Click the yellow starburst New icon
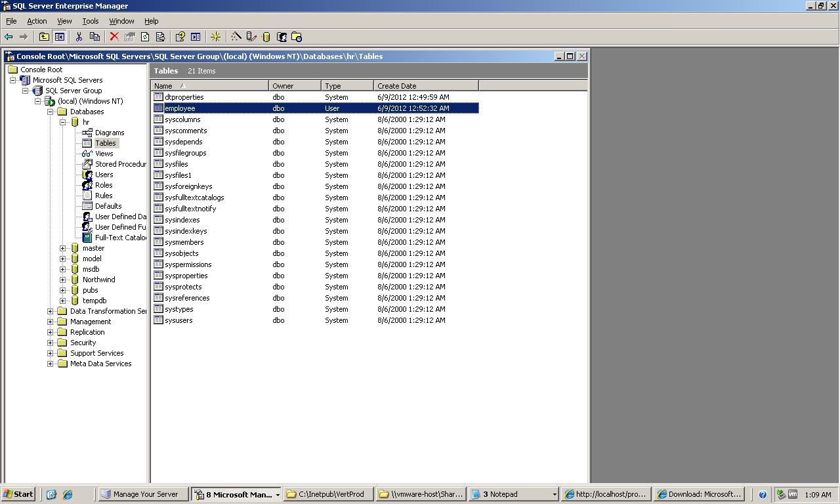 [215, 37]
